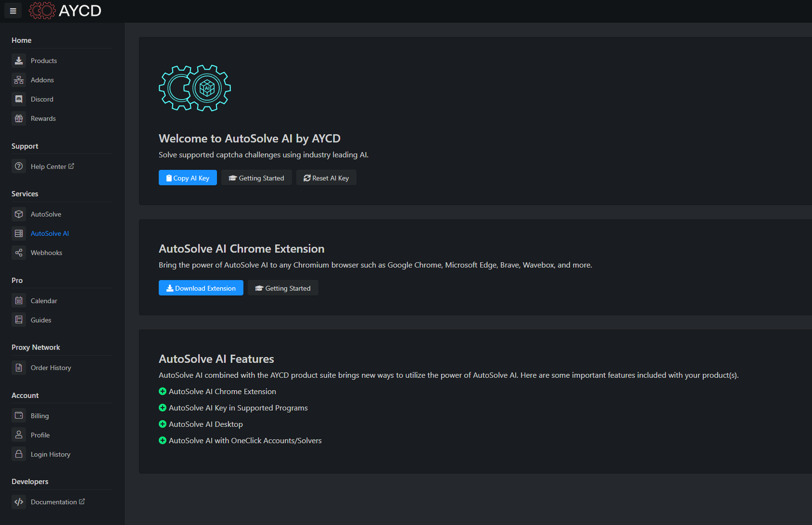Image resolution: width=812 pixels, height=525 pixels.
Task: Click the Download Extension button
Action: (x=201, y=288)
